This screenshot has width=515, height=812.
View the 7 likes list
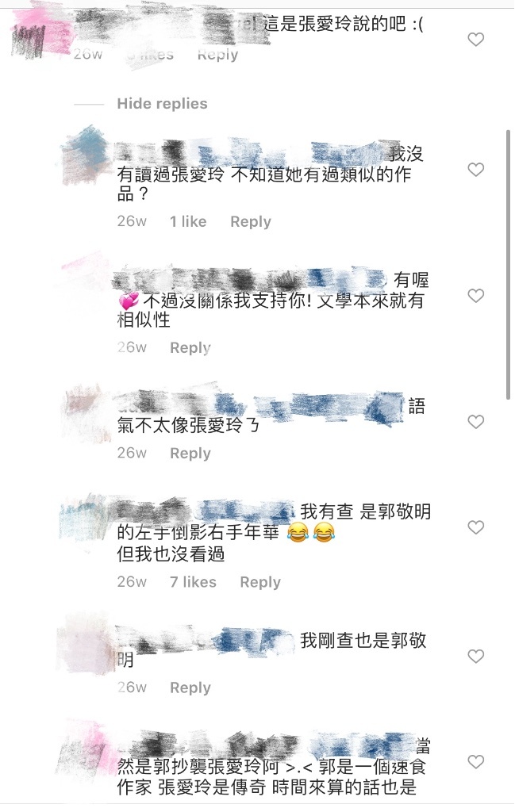click(x=193, y=582)
